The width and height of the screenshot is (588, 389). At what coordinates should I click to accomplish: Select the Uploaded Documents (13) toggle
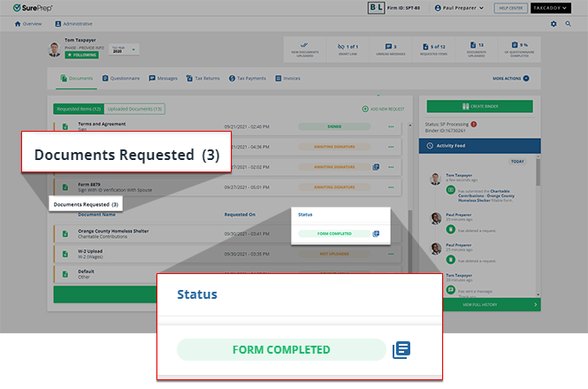[x=134, y=109]
